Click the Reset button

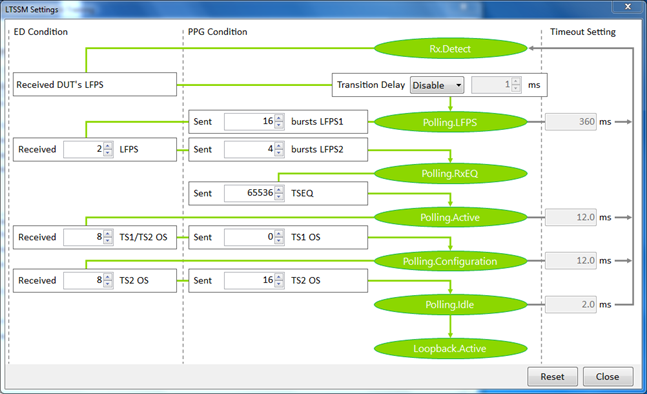tap(552, 377)
